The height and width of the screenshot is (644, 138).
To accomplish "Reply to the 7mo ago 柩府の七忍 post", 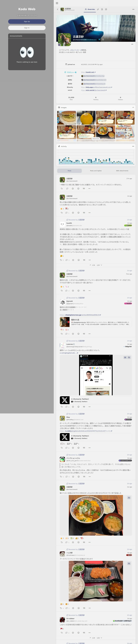I will point(62,291).
